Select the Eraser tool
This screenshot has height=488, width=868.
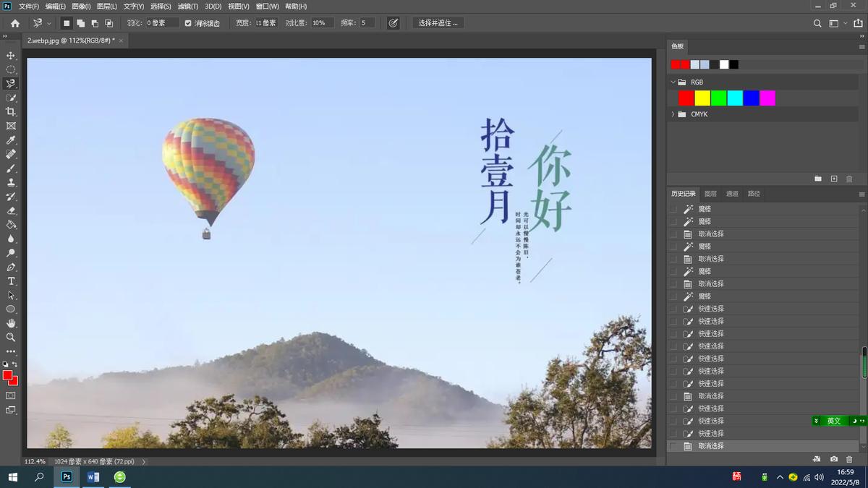pos(11,210)
